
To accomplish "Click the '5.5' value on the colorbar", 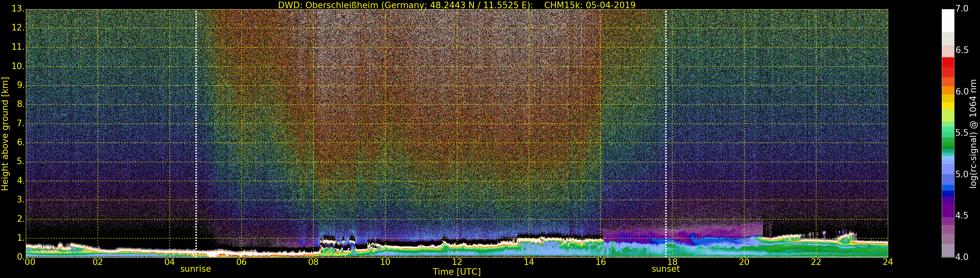I will click(962, 132).
